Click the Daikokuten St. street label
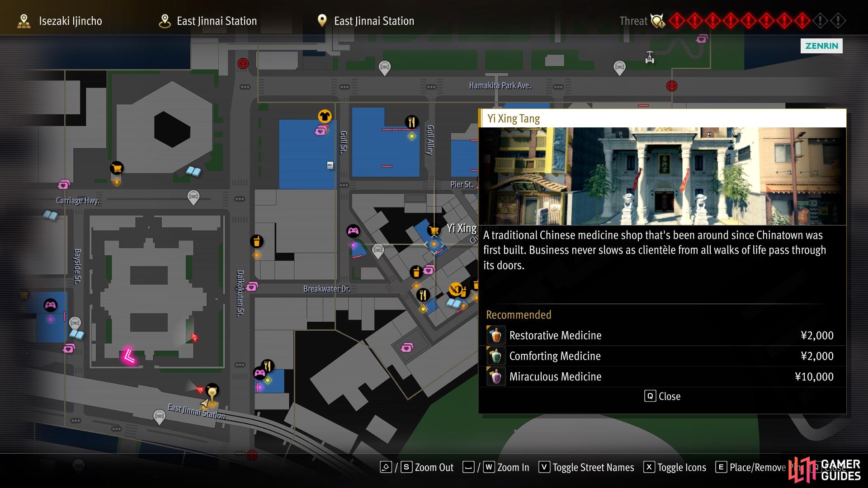The height and width of the screenshot is (488, 868). pyautogui.click(x=241, y=293)
